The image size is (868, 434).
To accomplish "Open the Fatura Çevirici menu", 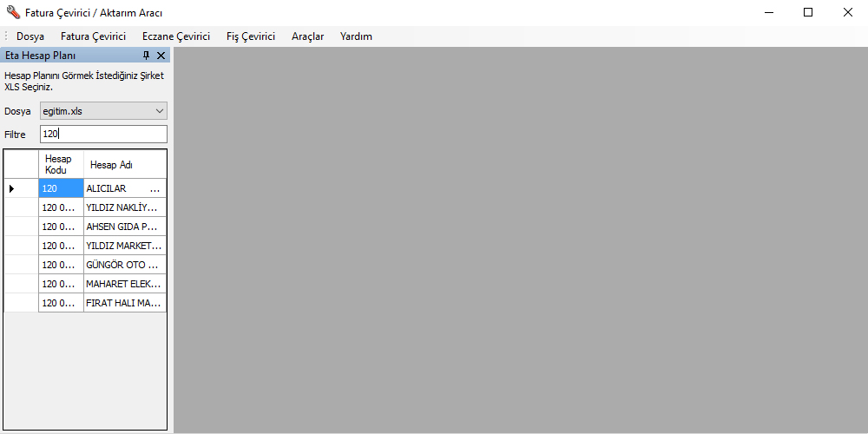I will click(x=94, y=36).
